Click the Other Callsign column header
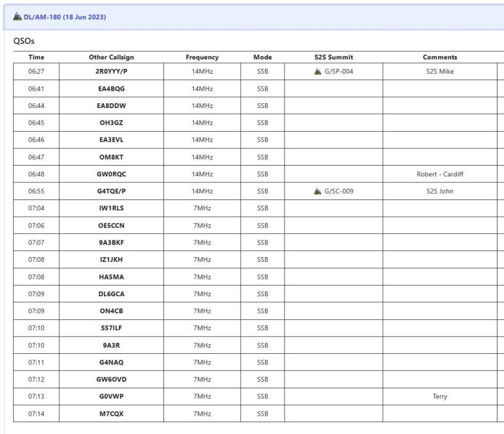The image size is (504, 434). 111,57
